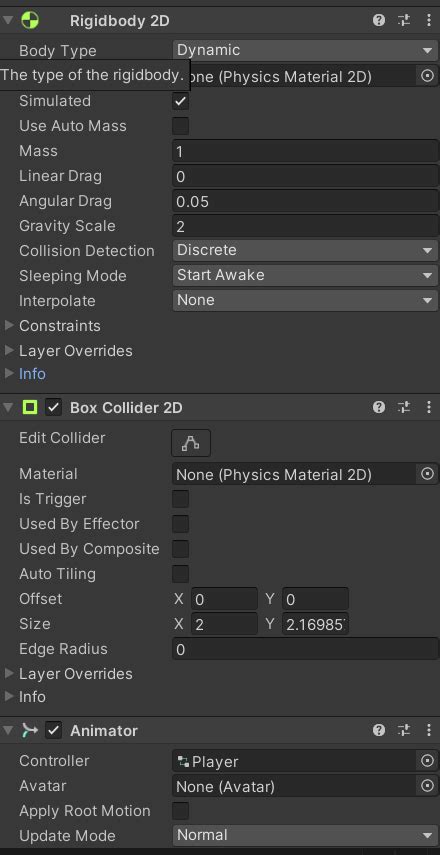Click the Angular Drag input field

305,201
